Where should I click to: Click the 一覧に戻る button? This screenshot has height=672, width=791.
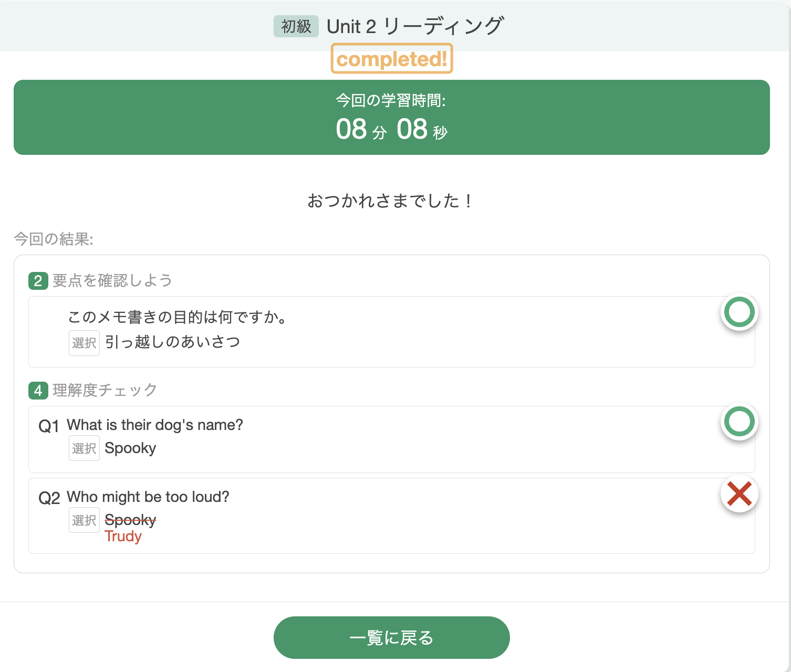coord(392,637)
